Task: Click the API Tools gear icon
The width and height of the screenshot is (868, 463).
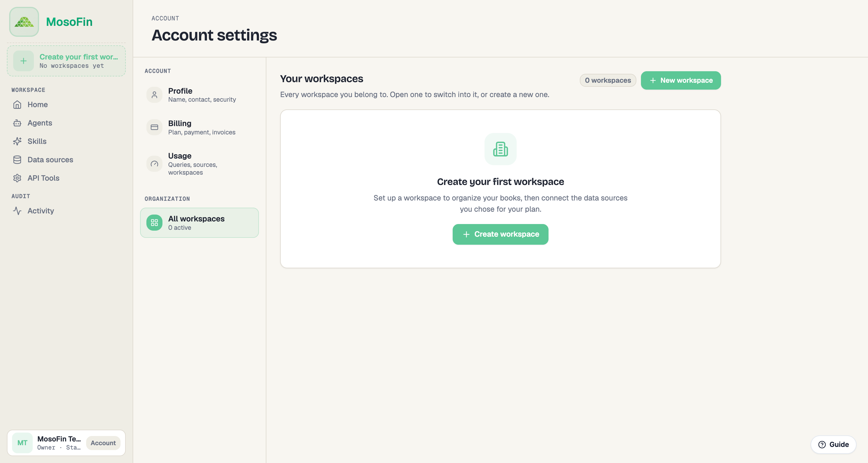Action: tap(17, 178)
